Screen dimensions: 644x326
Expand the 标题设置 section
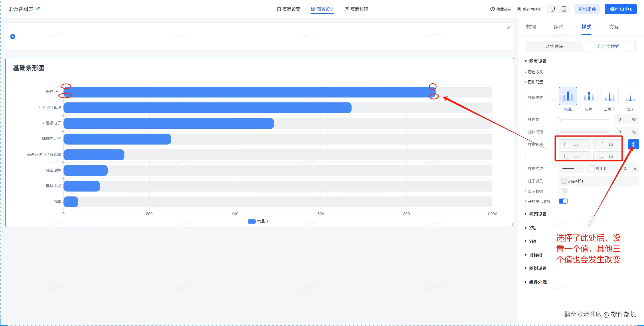(x=538, y=214)
